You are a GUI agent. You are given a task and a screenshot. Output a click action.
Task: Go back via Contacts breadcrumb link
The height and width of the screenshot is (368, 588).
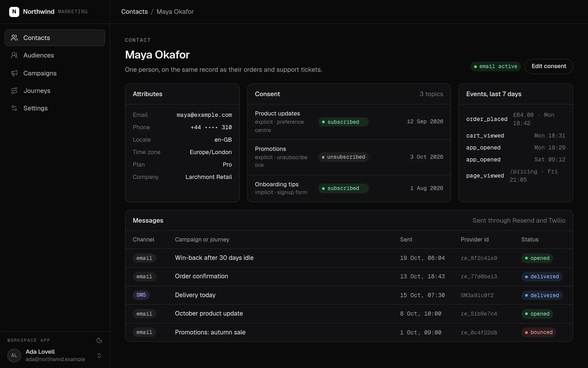point(134,12)
